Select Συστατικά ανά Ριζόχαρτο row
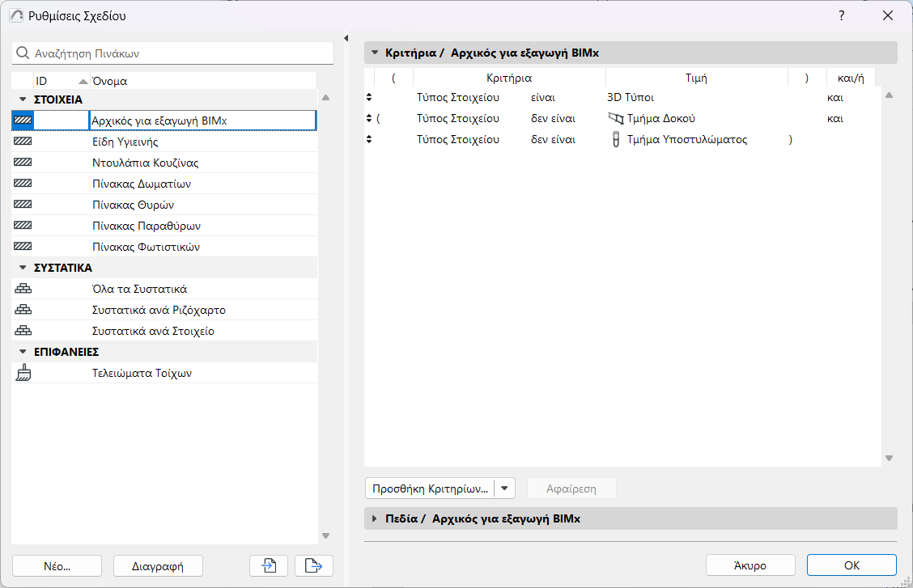 (164, 310)
